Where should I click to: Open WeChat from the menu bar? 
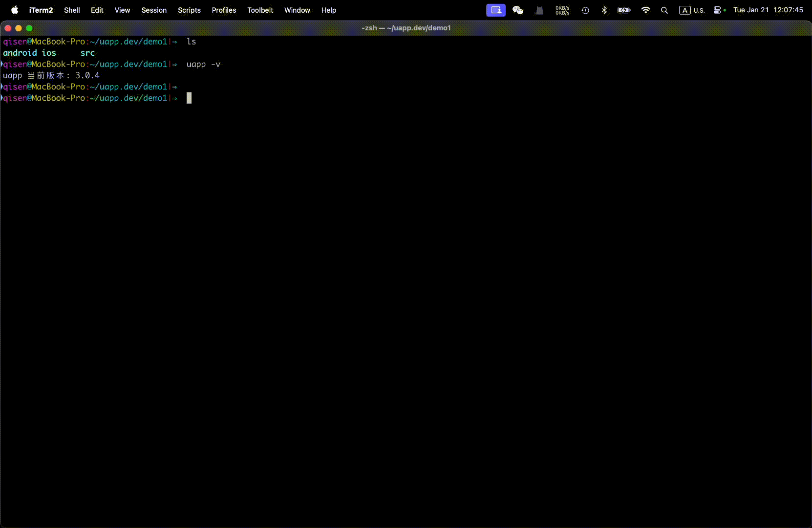point(518,10)
